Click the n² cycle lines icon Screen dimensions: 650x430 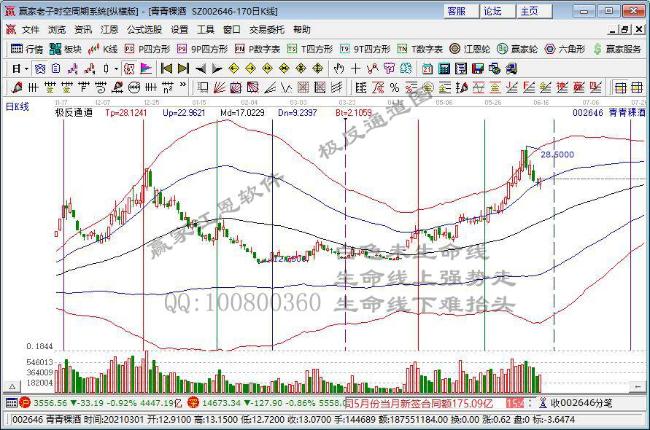167,87
